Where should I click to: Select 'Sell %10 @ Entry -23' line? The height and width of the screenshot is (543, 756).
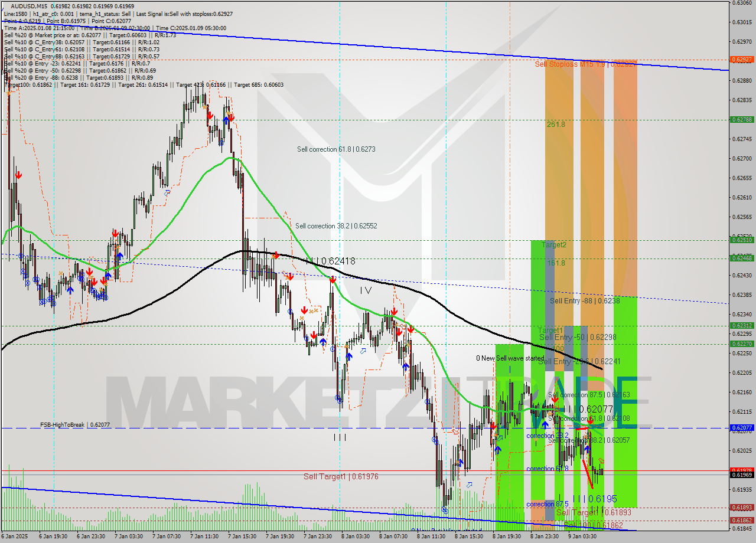tap(77, 63)
